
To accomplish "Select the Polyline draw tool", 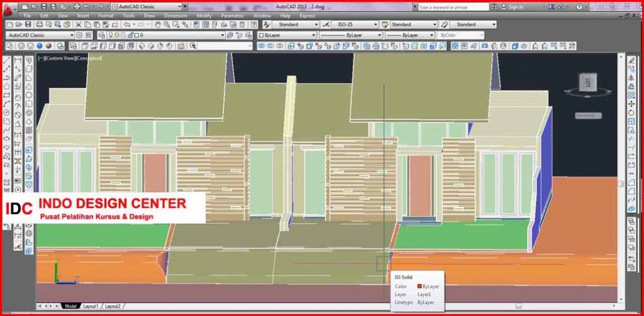I will click(7, 78).
